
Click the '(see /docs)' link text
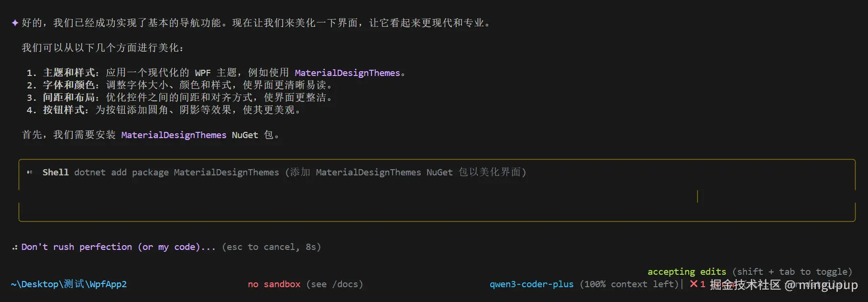(x=334, y=284)
